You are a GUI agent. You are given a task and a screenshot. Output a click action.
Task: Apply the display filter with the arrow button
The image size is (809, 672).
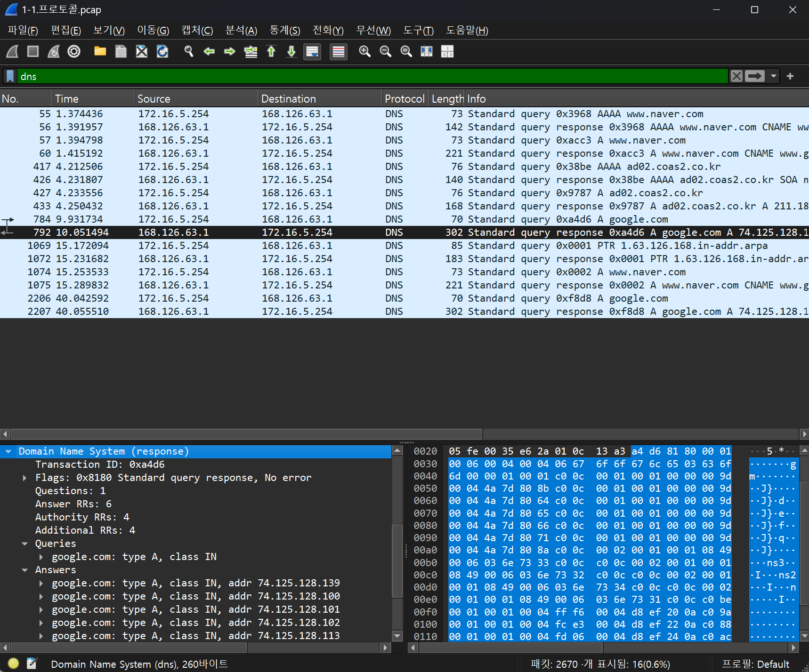pyautogui.click(x=755, y=76)
